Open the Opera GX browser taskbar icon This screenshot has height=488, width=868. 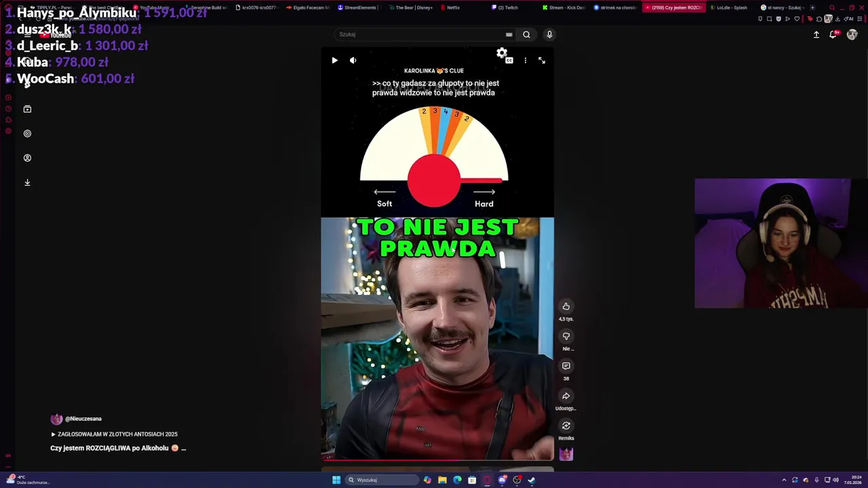[487, 480]
